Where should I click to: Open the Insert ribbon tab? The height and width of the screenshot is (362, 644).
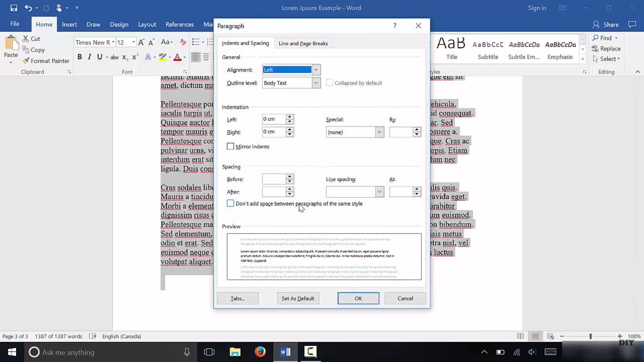click(69, 25)
